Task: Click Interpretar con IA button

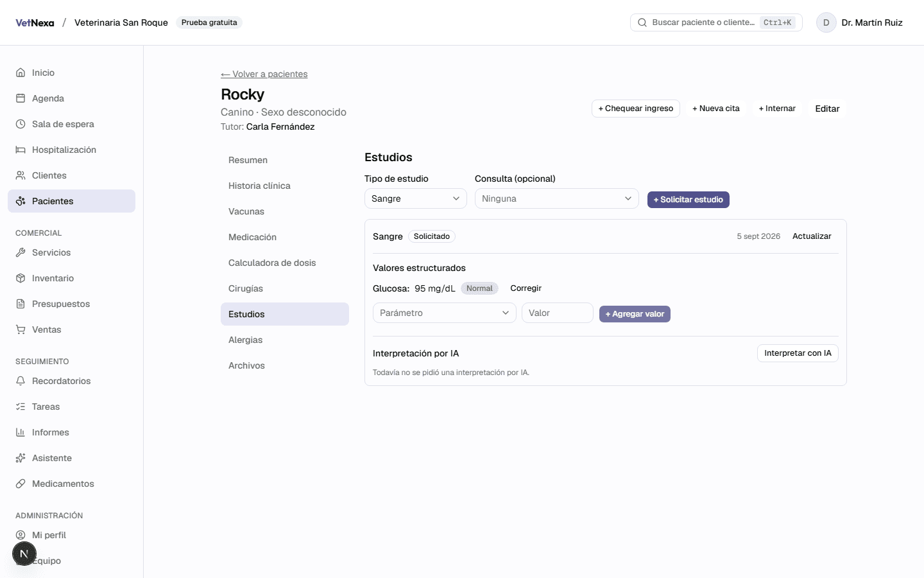Action: tap(798, 353)
